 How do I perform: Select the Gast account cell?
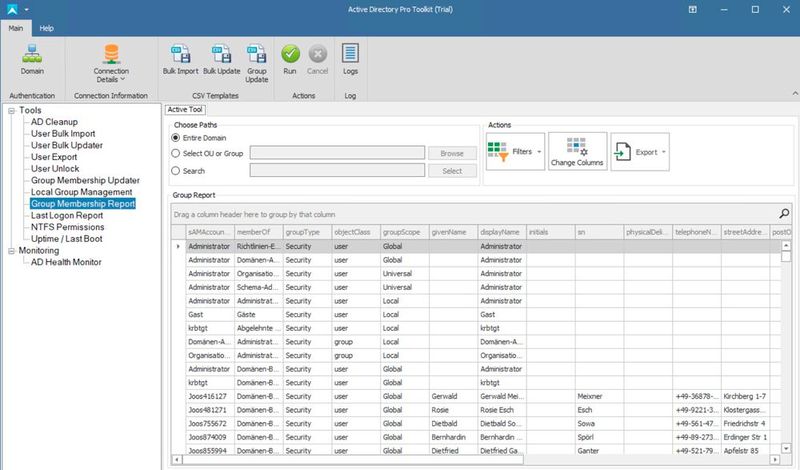(210, 315)
